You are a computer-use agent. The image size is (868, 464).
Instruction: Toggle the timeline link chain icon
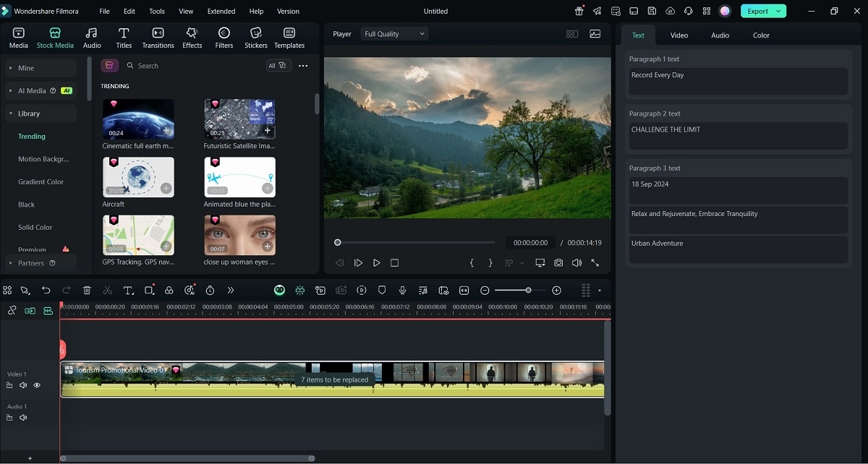click(x=12, y=310)
